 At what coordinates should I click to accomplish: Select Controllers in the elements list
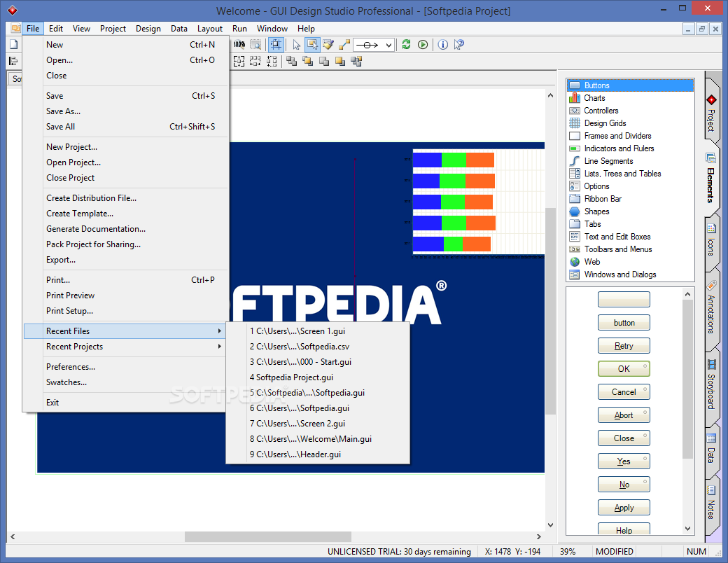pos(601,111)
